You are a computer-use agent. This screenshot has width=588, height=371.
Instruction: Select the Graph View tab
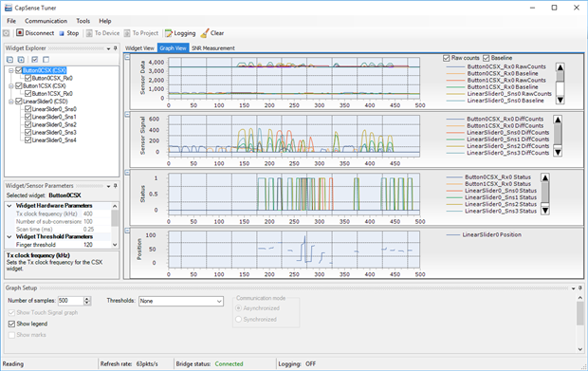tap(173, 48)
